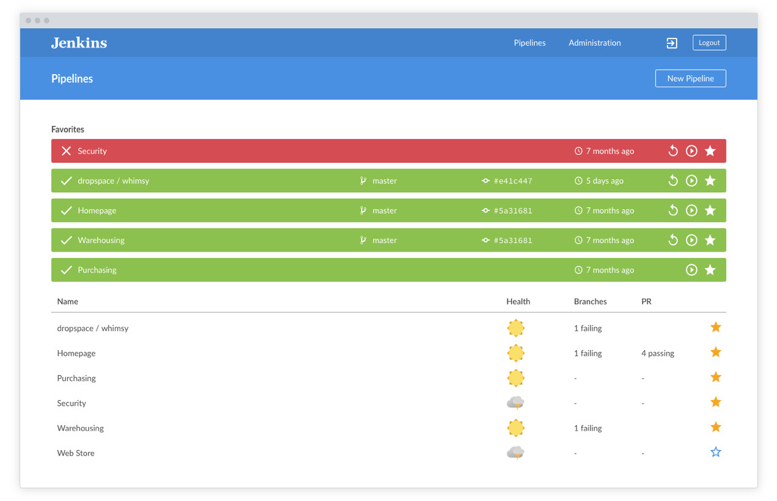Click the New Pipeline button
Image resolution: width=777 pixels, height=501 pixels.
pyautogui.click(x=690, y=78)
